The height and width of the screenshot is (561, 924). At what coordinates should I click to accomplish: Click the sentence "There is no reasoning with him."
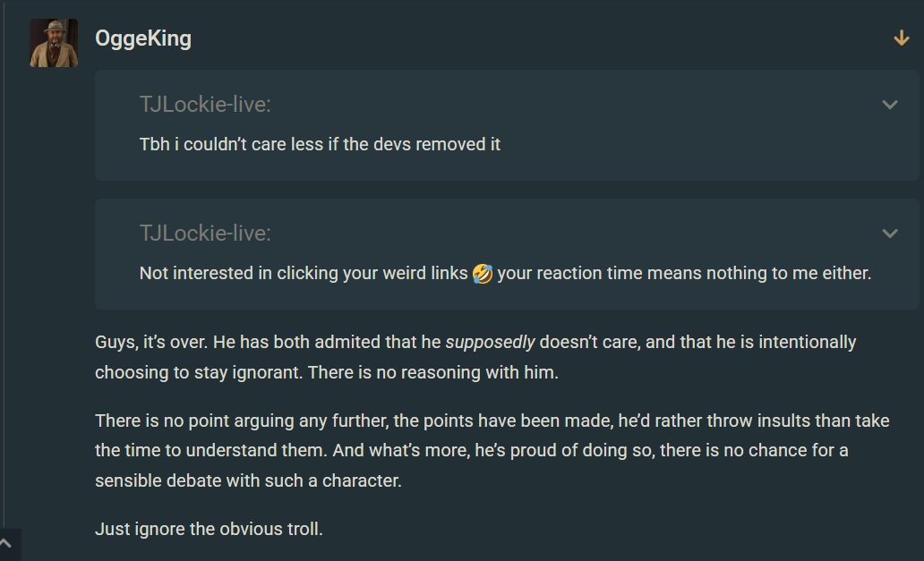[432, 372]
